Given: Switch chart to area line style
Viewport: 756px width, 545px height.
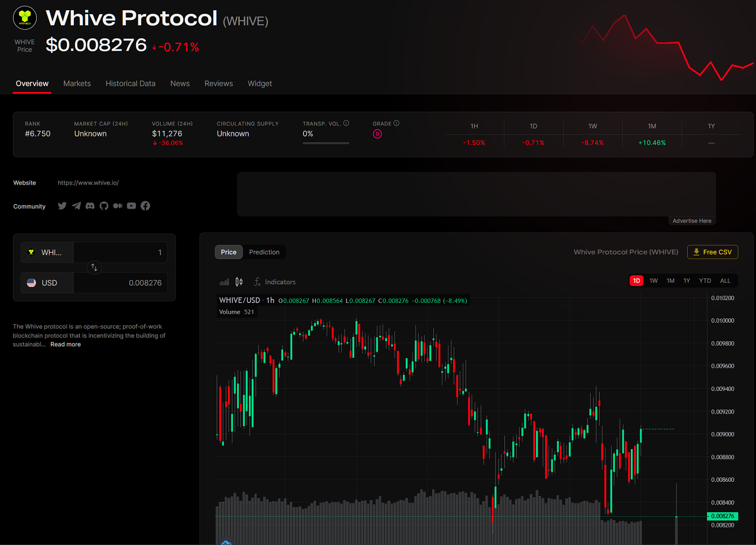Looking at the screenshot, I should click(x=224, y=282).
